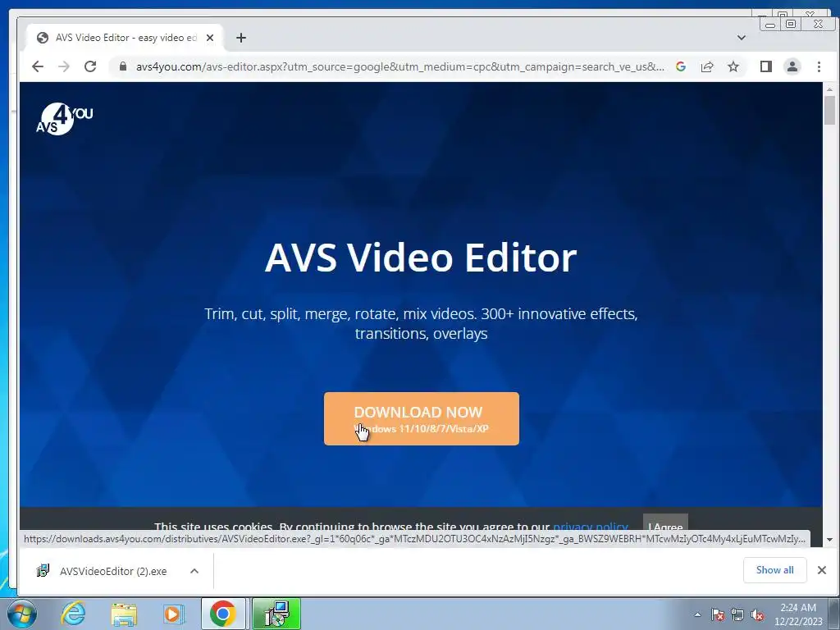Bookmark this page with the star icon
Image resolution: width=840 pixels, height=630 pixels.
[x=733, y=66]
